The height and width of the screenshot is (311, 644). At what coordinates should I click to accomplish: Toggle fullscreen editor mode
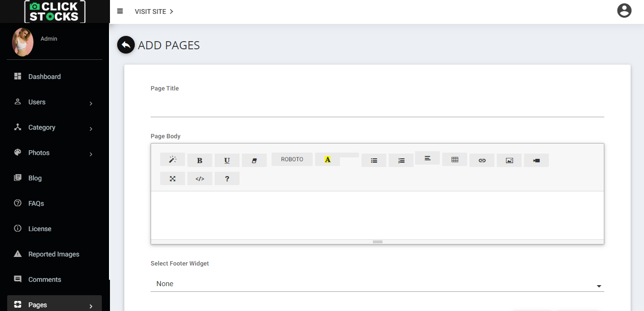coord(173,178)
